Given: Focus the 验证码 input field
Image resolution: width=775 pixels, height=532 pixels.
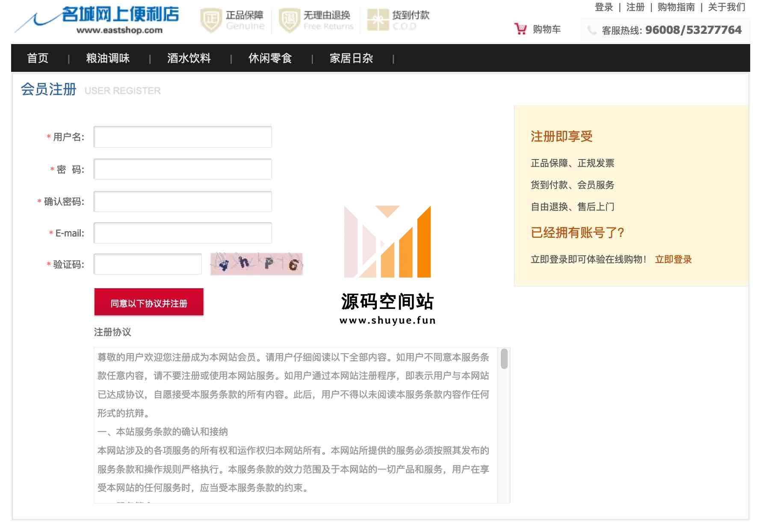Looking at the screenshot, I should pyautogui.click(x=148, y=264).
